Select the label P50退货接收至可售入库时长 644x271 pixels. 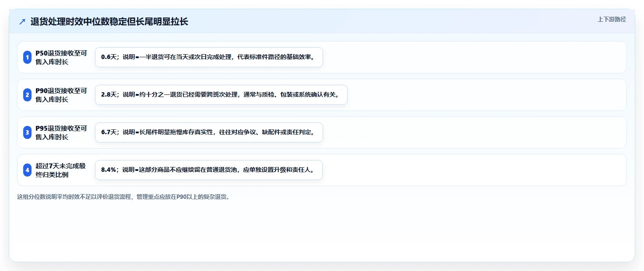pos(61,57)
